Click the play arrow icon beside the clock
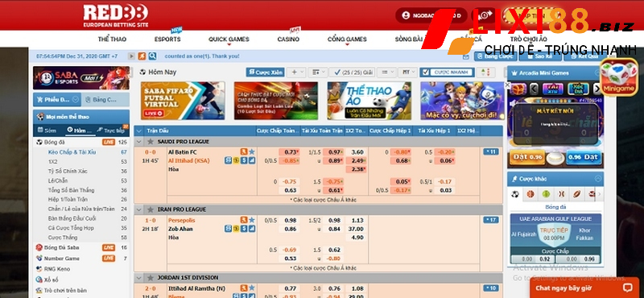The width and height of the screenshot is (644, 298). 131,56
